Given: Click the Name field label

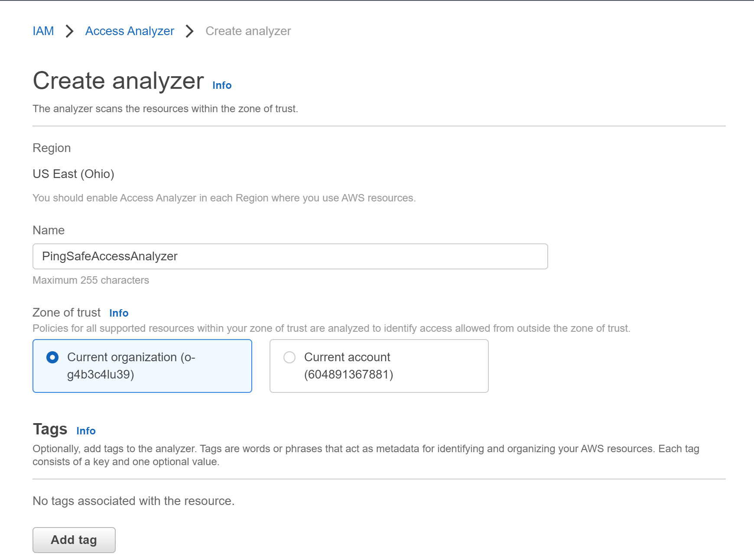Looking at the screenshot, I should 49,230.
